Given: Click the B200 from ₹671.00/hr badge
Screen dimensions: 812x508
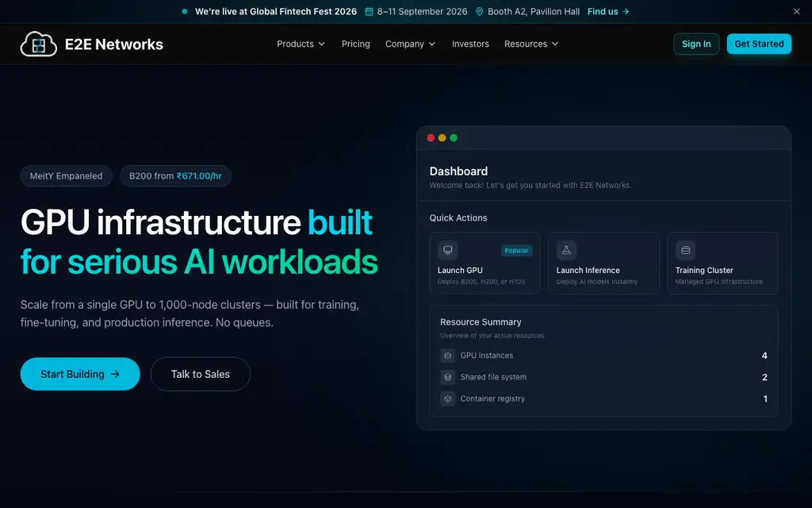Looking at the screenshot, I should [x=175, y=175].
